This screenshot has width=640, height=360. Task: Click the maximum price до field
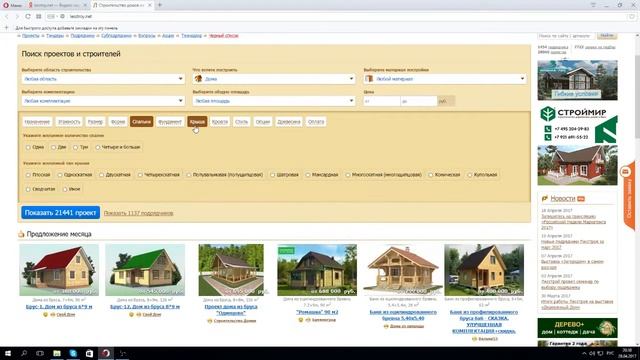click(x=418, y=101)
